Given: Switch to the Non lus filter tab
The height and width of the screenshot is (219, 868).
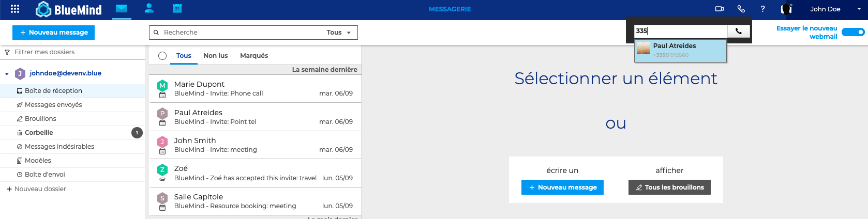Looking at the screenshot, I should (215, 56).
